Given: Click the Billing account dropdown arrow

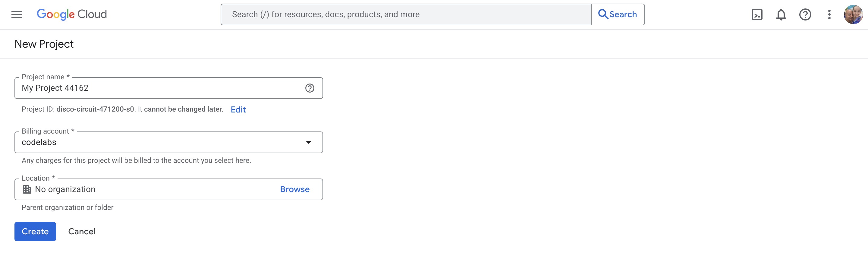Looking at the screenshot, I should click(308, 142).
